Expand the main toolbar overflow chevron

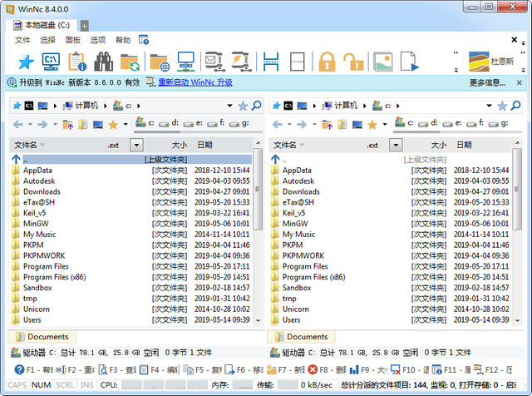pos(456,62)
